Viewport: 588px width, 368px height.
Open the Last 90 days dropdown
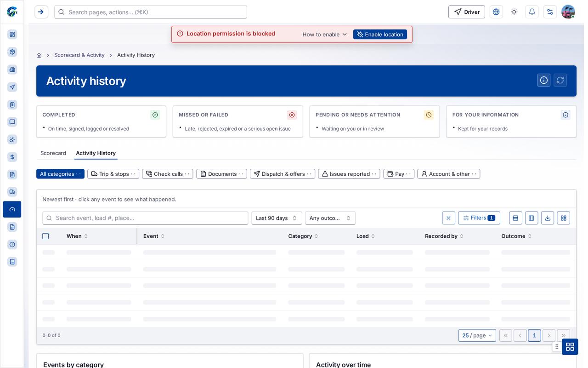tap(277, 218)
